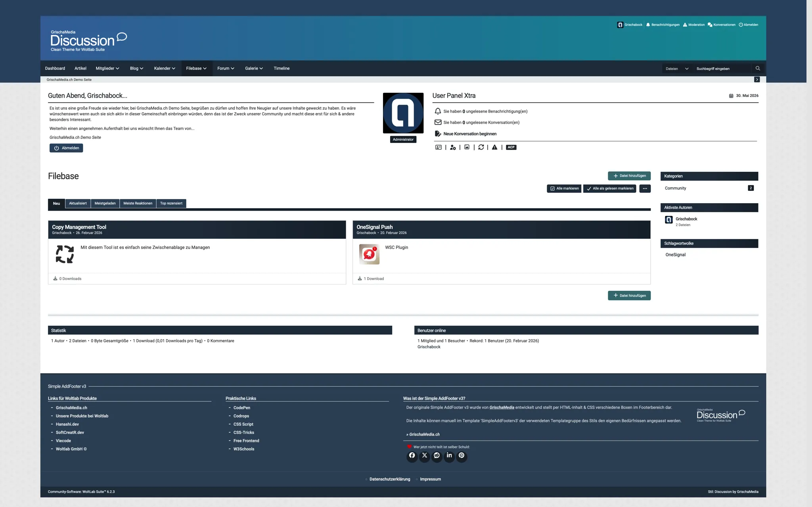The width and height of the screenshot is (812, 507).
Task: Click the OneSignal tag in Schlagwortwolke
Action: coord(675,255)
